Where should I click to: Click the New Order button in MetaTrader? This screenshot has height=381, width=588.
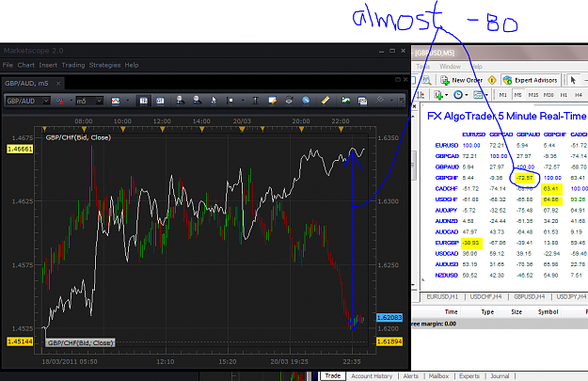(462, 80)
